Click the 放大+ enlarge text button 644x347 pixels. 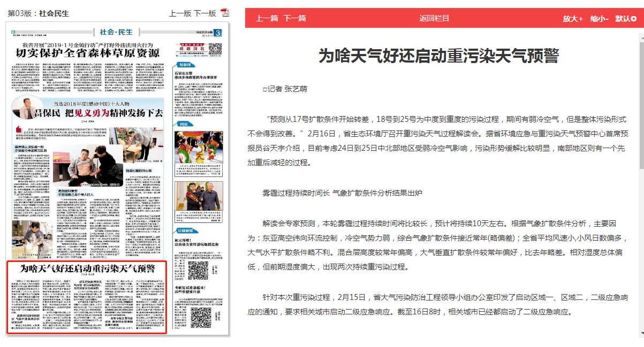point(572,19)
